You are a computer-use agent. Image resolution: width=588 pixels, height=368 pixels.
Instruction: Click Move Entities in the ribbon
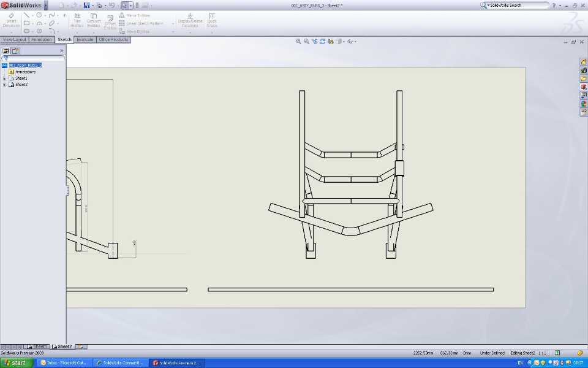coord(134,31)
